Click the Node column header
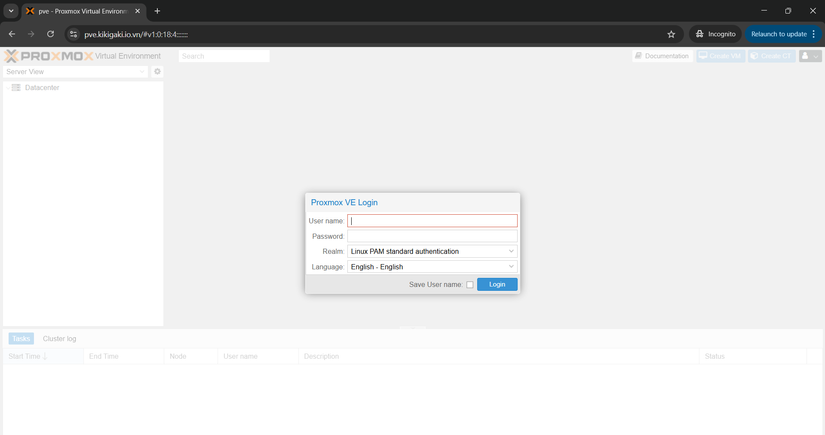825x435 pixels. coord(191,357)
